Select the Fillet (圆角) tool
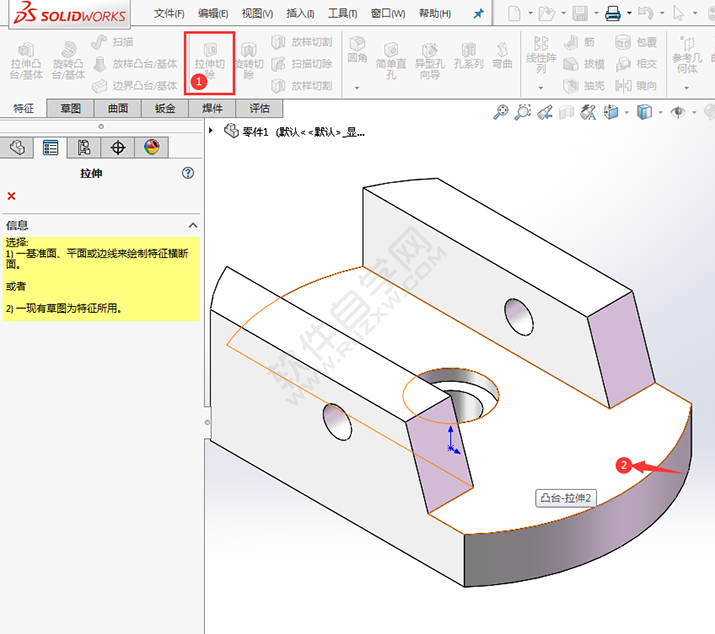 (x=357, y=50)
